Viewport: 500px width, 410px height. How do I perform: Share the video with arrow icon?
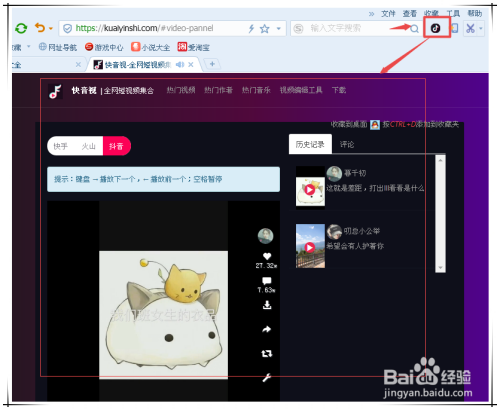tap(267, 329)
